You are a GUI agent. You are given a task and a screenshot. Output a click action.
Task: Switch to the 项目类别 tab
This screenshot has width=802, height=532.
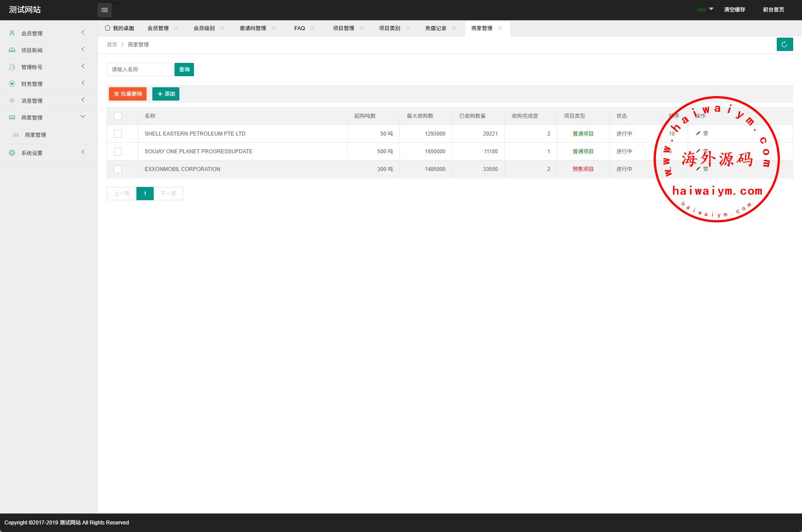tap(389, 28)
